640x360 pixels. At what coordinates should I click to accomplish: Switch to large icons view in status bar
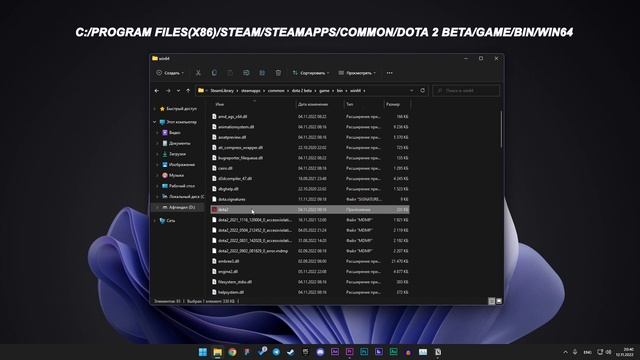coord(499,301)
